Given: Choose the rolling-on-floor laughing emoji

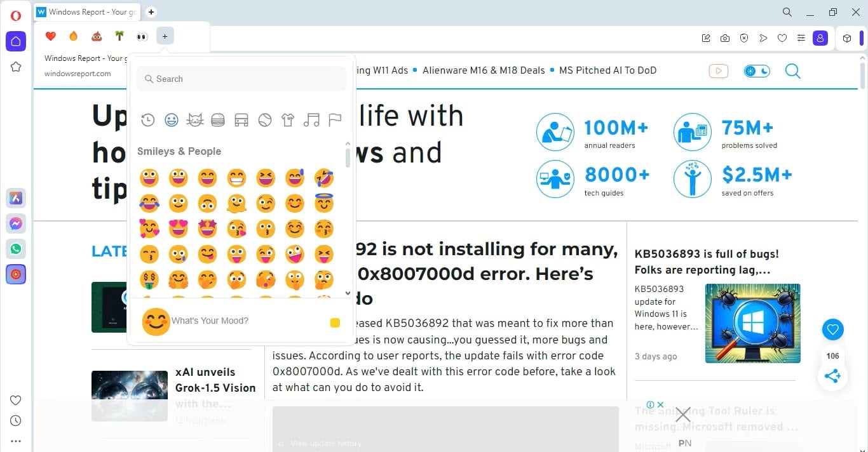Looking at the screenshot, I should coord(324,178).
